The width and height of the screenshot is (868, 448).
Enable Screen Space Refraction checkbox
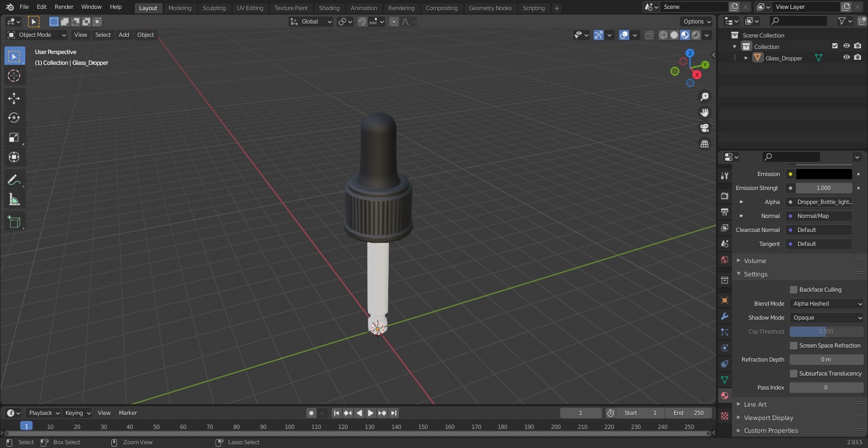click(794, 345)
